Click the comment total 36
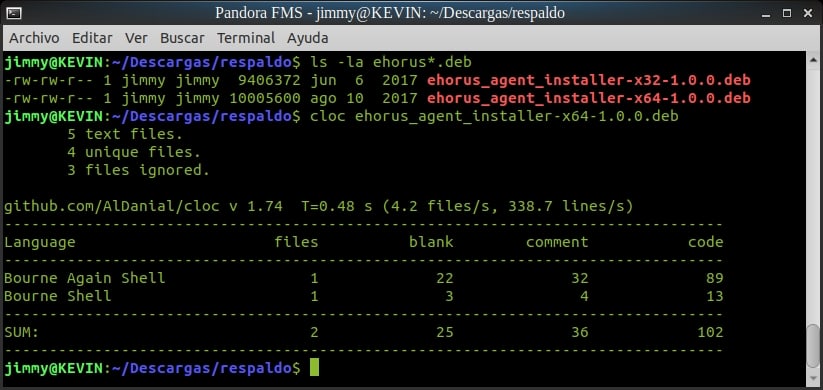Image resolution: width=823 pixels, height=390 pixels. point(579,332)
